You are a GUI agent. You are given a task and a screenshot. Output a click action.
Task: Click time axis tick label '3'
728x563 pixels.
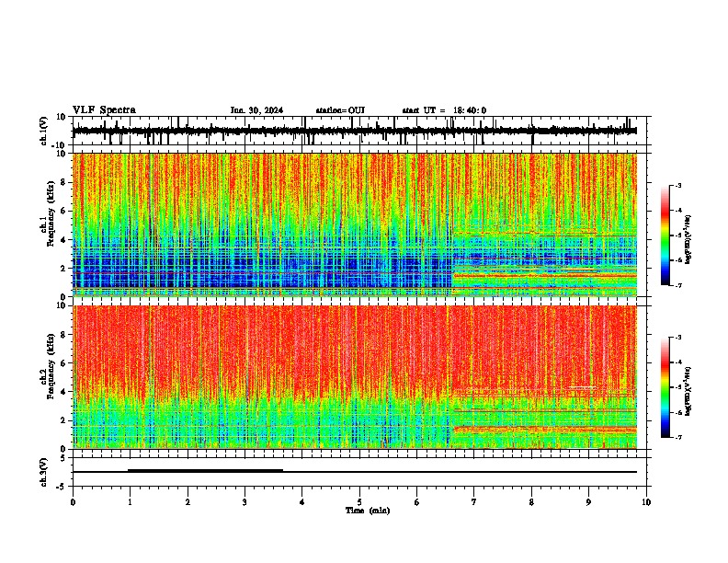coord(245,502)
